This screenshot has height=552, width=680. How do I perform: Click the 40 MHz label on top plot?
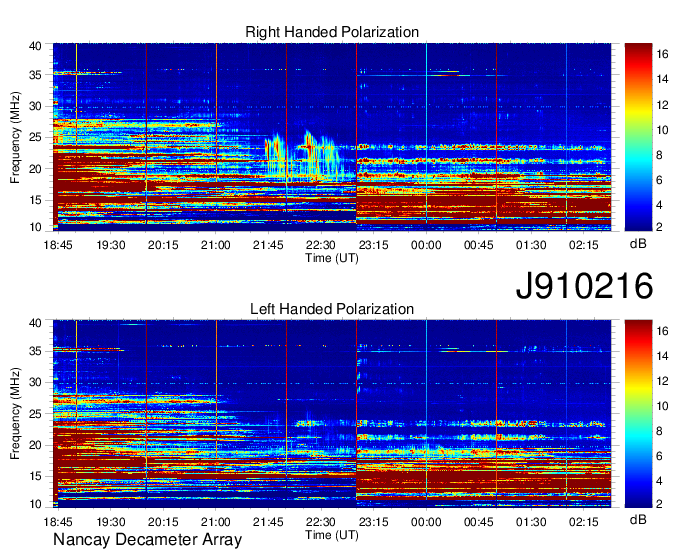35,46
